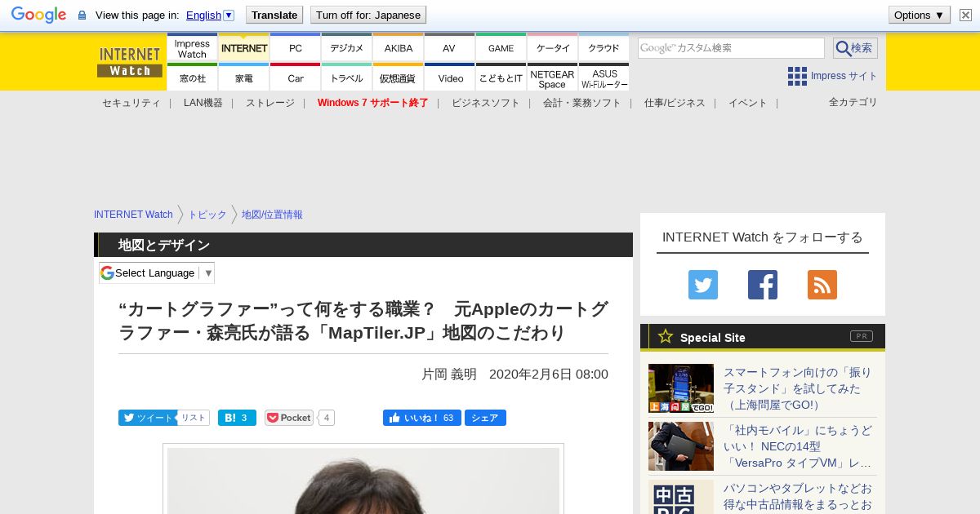Open the セキュリティ category link
The height and width of the screenshot is (514, 980).
coord(131,103)
